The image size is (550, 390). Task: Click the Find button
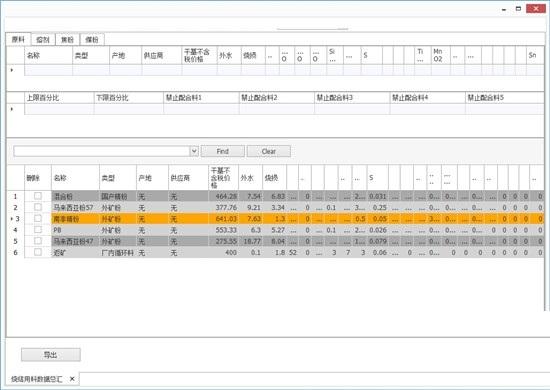(x=223, y=151)
